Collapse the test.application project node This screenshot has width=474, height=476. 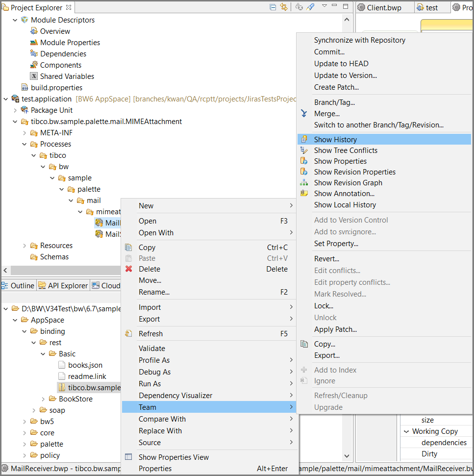pyautogui.click(x=5, y=99)
